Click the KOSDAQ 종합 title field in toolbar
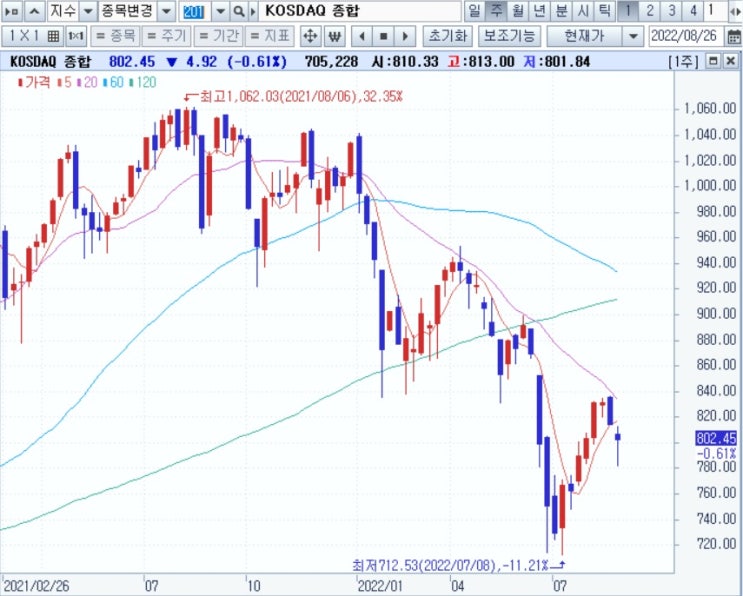Image resolution: width=743 pixels, height=596 pixels. [x=360, y=11]
